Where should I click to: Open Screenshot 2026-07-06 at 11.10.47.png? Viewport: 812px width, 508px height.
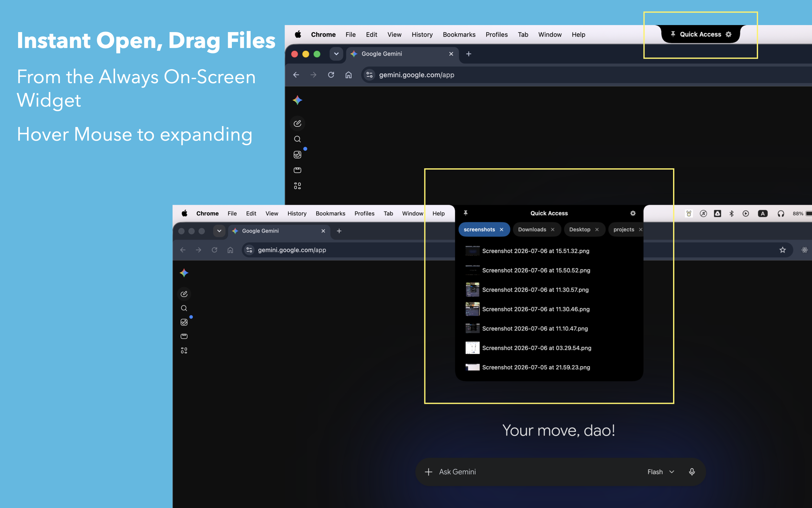click(x=549, y=329)
